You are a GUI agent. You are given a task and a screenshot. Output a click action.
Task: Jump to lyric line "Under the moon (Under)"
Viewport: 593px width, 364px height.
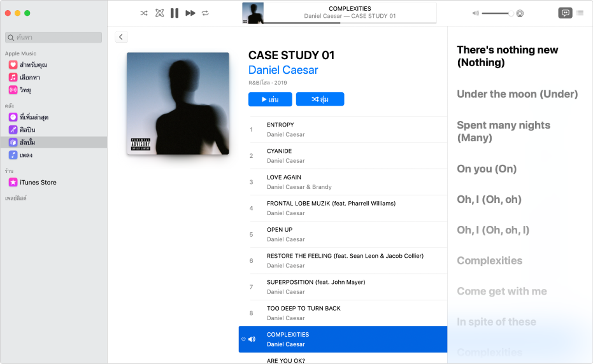tap(517, 94)
